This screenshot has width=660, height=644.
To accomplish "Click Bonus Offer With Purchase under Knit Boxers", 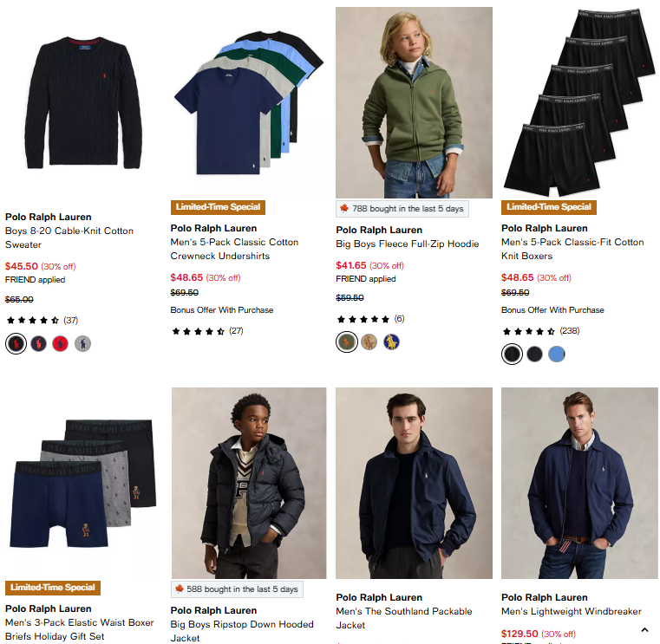I will pos(552,310).
